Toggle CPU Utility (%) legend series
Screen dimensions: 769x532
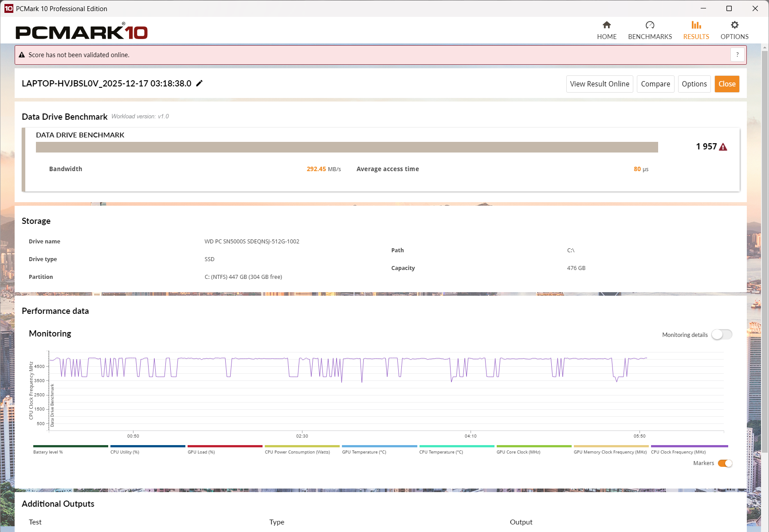[x=148, y=450]
